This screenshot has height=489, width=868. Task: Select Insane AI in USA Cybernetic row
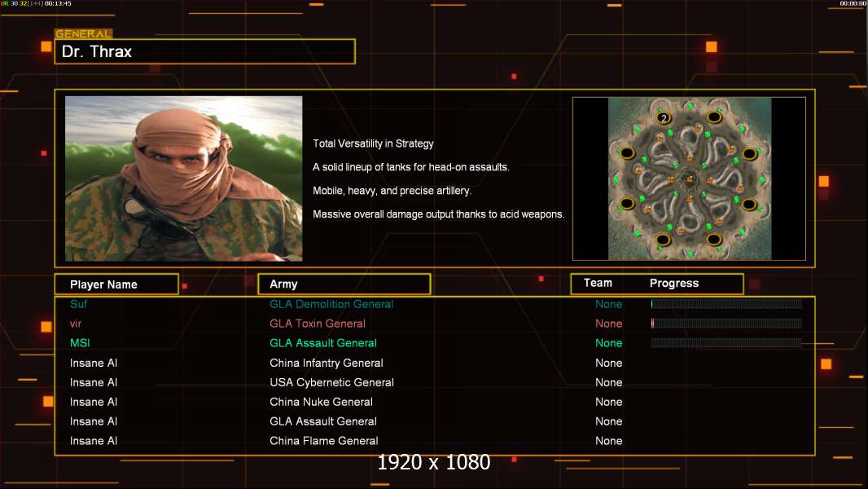click(x=94, y=382)
